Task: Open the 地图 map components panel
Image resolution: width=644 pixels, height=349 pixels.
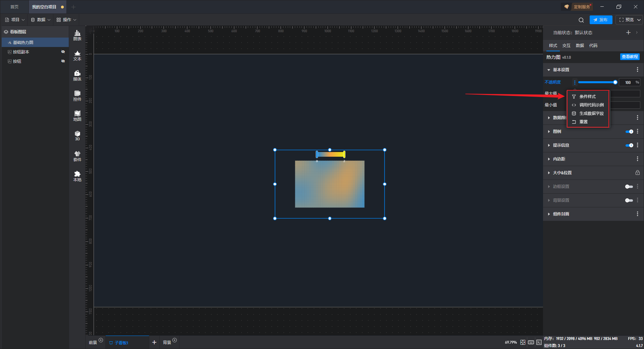Action: point(77,116)
